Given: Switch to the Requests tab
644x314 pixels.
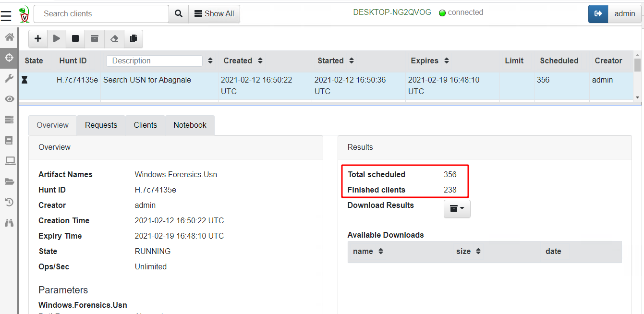Looking at the screenshot, I should (101, 125).
